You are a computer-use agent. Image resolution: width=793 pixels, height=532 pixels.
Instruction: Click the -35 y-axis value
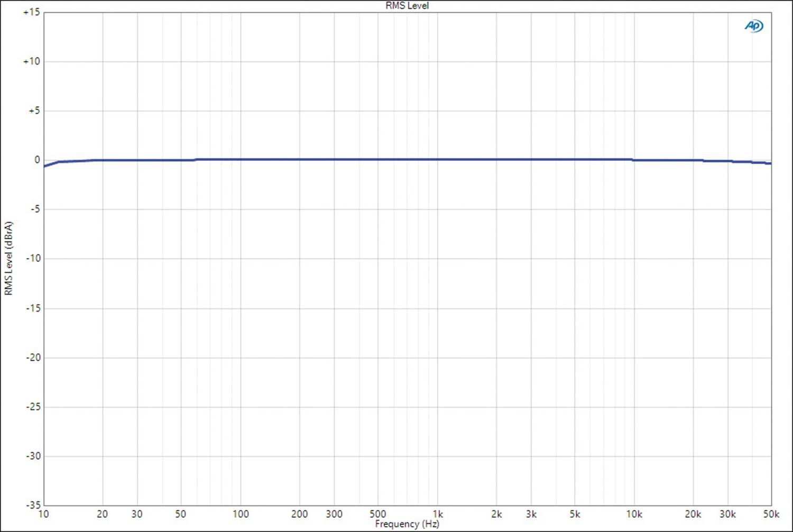pyautogui.click(x=33, y=505)
